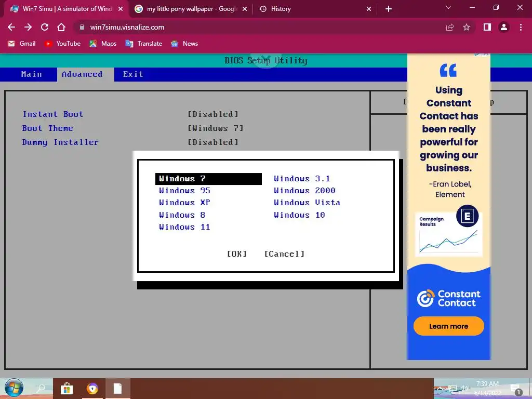Choose Windows 7 boot theme
Image resolution: width=532 pixels, height=399 pixels.
(x=208, y=179)
